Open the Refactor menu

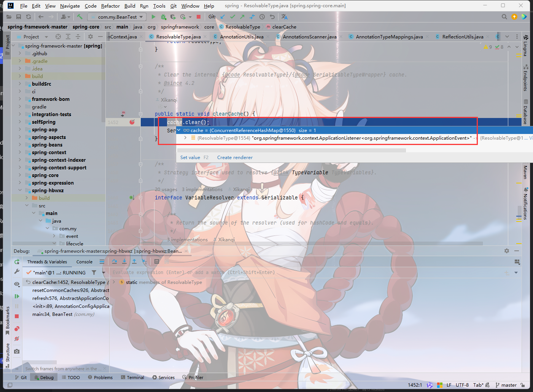(110, 6)
